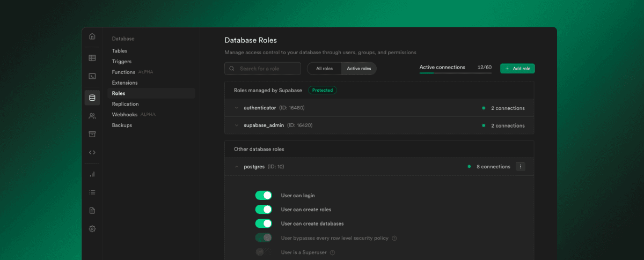Click the Add role button
Viewport: 644px width, 260px height.
(517, 69)
